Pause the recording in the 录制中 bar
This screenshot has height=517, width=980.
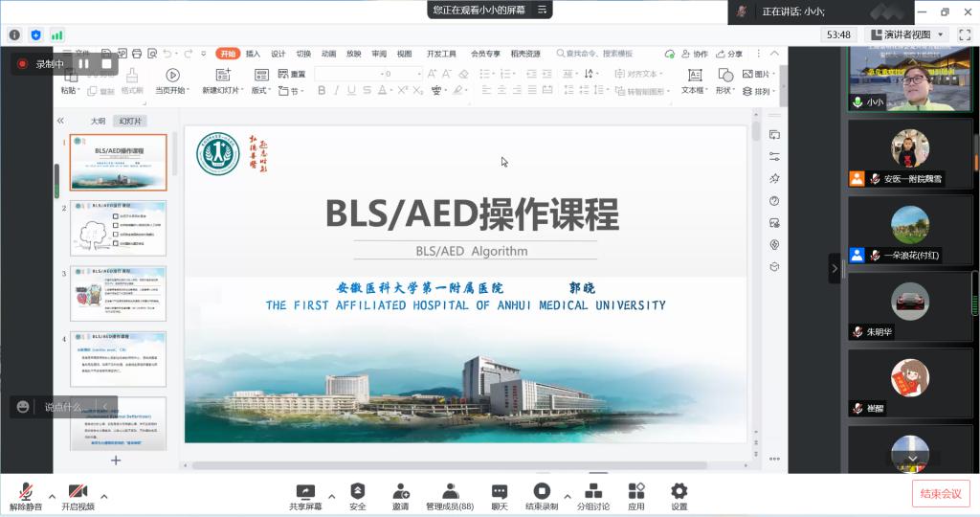(84, 64)
